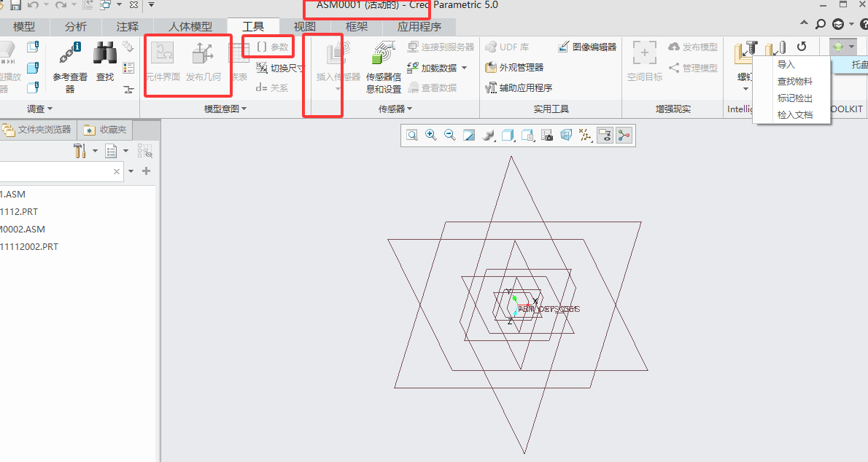Click the Refit zoom icon in graphics toolbar
This screenshot has height=462, width=868.
412,136
